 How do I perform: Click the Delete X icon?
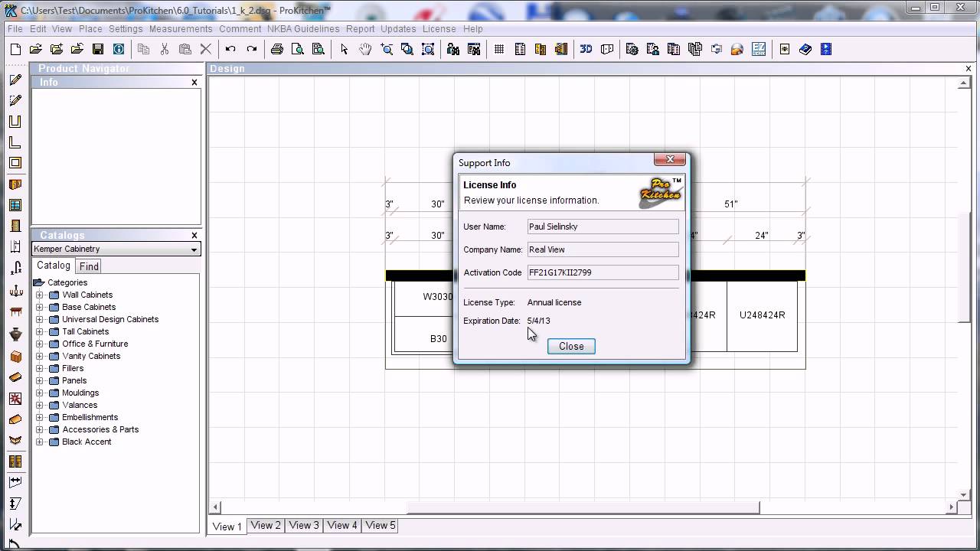[x=205, y=49]
